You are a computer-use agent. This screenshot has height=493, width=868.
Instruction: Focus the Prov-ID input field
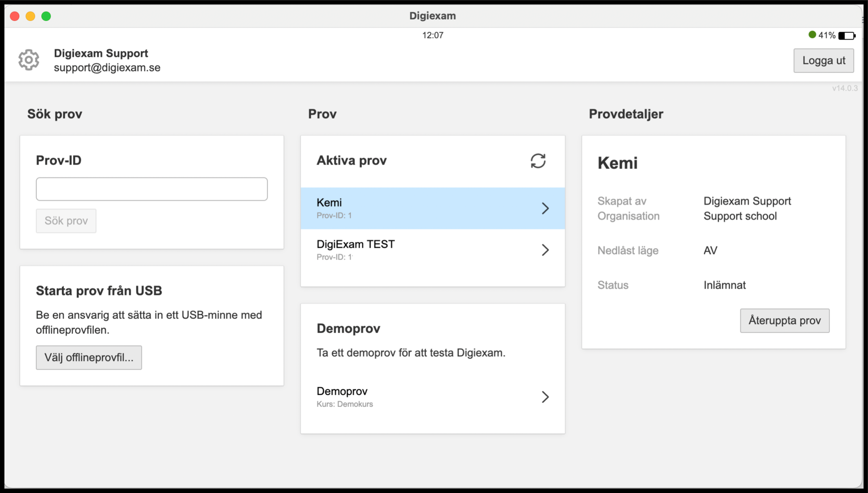click(x=152, y=189)
